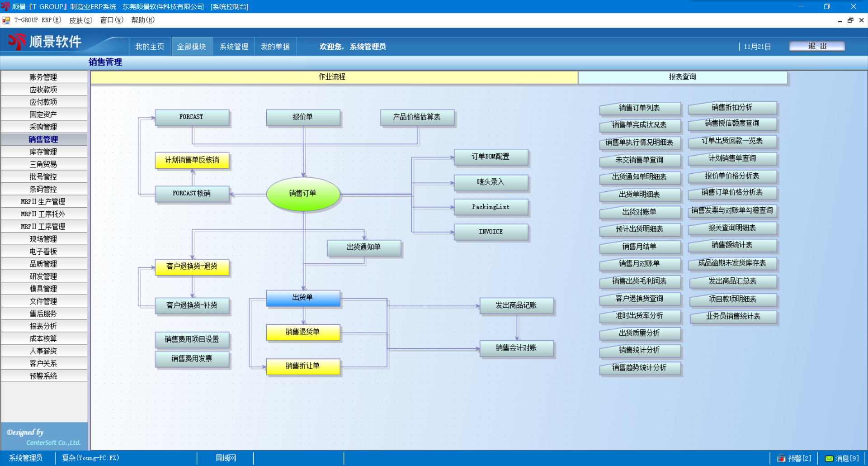The height and width of the screenshot is (466, 868).
Task: Click the T-GROUP ERP menu icon
Action: pos(6,20)
